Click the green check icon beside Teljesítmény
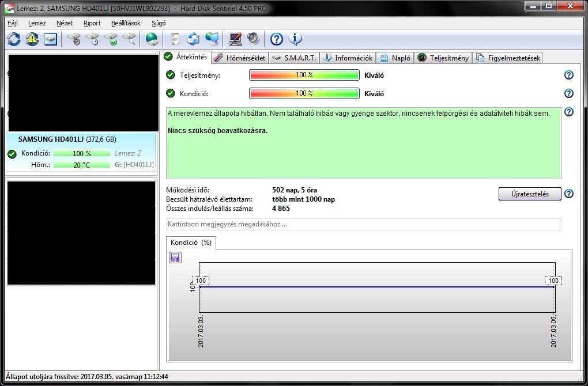Screen dimensions: 588x386 point(171,75)
